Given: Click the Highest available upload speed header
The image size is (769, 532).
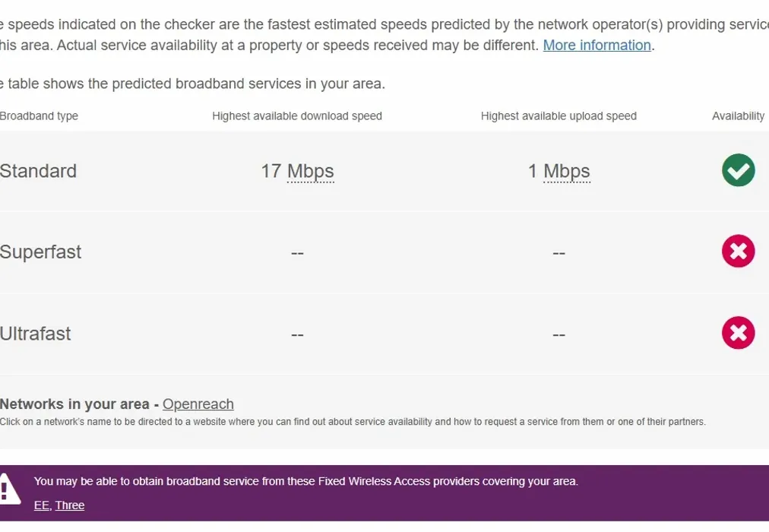Looking at the screenshot, I should 559,116.
